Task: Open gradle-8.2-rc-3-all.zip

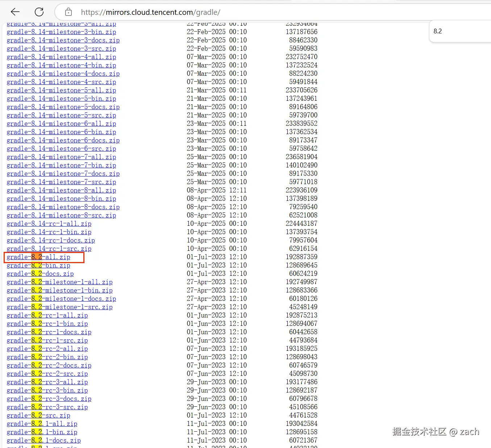Action: [47, 382]
